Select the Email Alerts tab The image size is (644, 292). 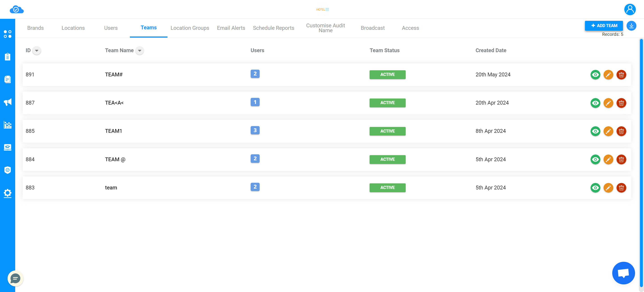pyautogui.click(x=231, y=28)
